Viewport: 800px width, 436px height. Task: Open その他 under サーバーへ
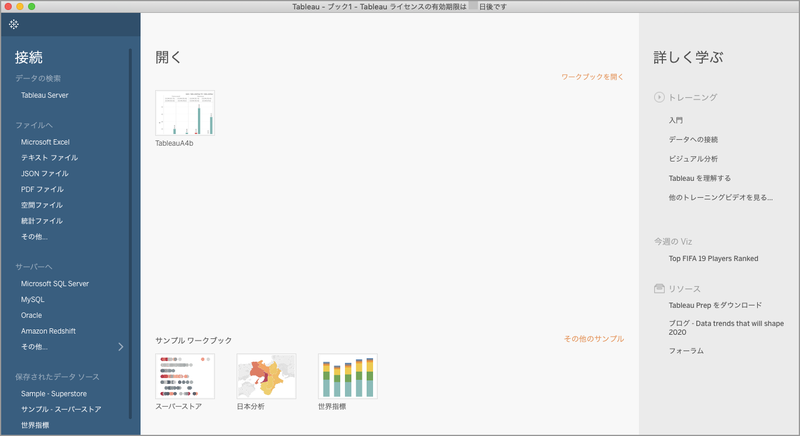pos(34,347)
